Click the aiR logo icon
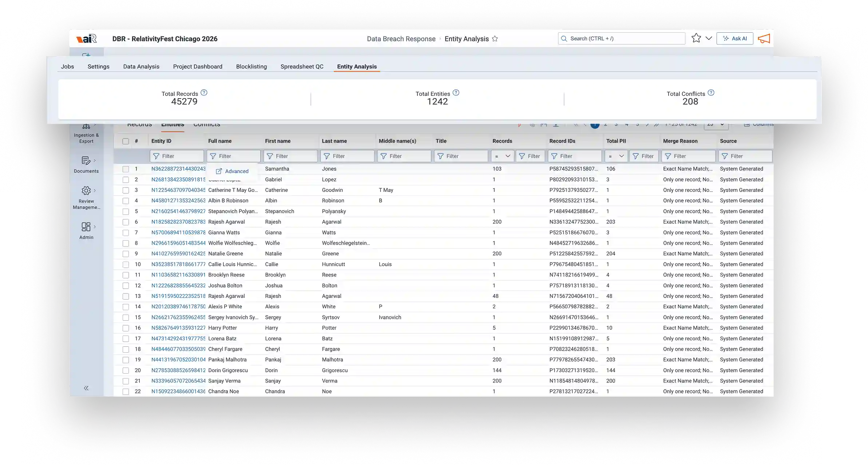Viewport: 868px width, 465px height. click(x=87, y=39)
